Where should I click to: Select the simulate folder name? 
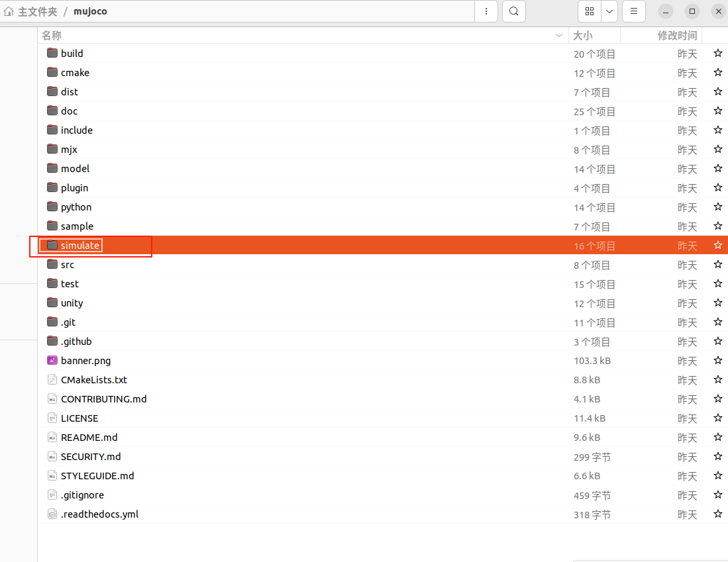click(x=80, y=246)
